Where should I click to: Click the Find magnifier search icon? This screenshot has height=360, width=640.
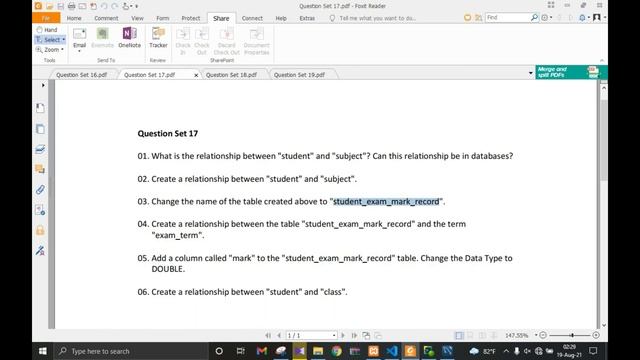[x=534, y=18]
